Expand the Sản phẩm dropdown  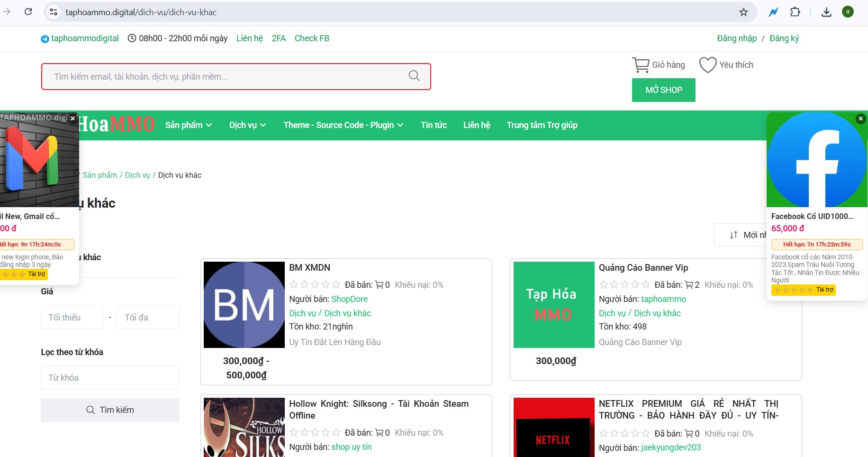coord(188,125)
